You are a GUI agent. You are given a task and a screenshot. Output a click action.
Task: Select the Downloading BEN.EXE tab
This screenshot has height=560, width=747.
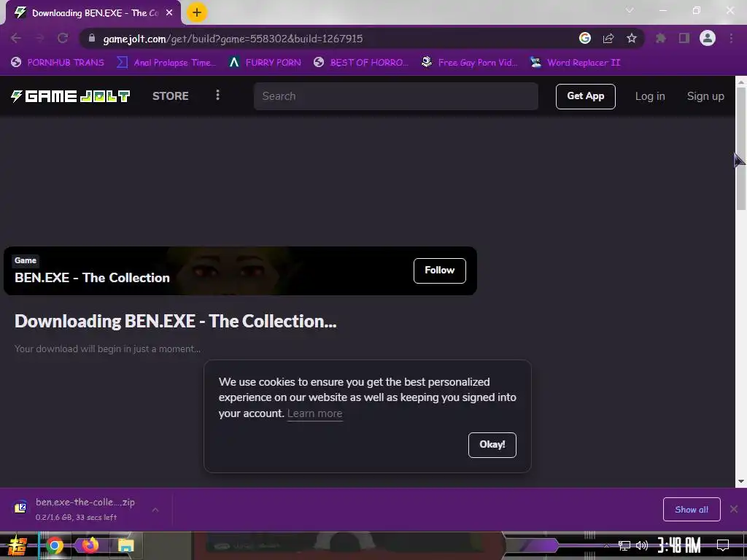93,13
